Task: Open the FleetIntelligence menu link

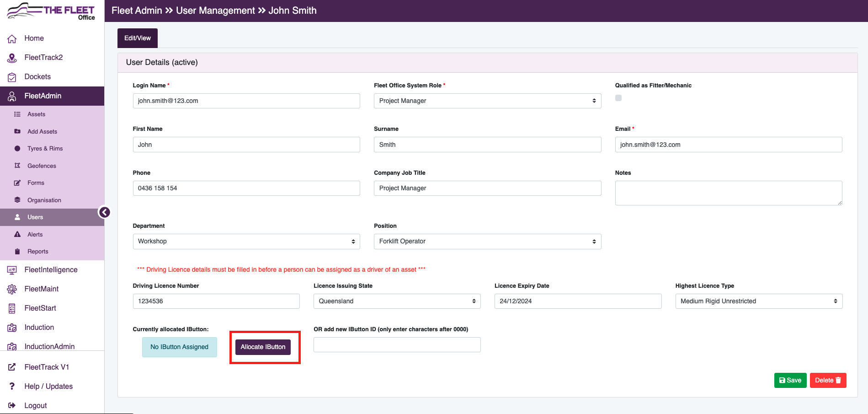Action: pyautogui.click(x=51, y=270)
